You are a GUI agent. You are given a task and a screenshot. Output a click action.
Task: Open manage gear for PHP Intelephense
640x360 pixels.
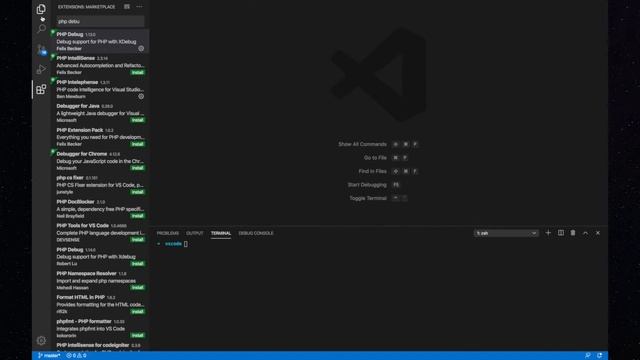[141, 97]
